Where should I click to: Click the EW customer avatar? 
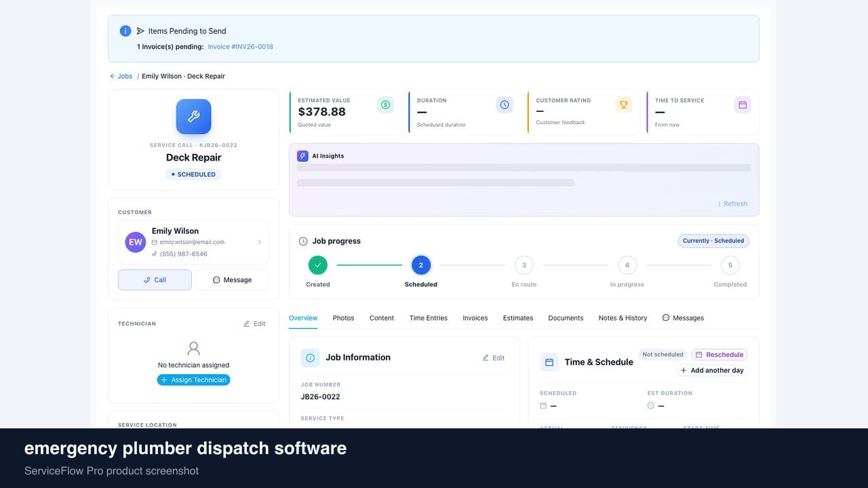point(136,242)
